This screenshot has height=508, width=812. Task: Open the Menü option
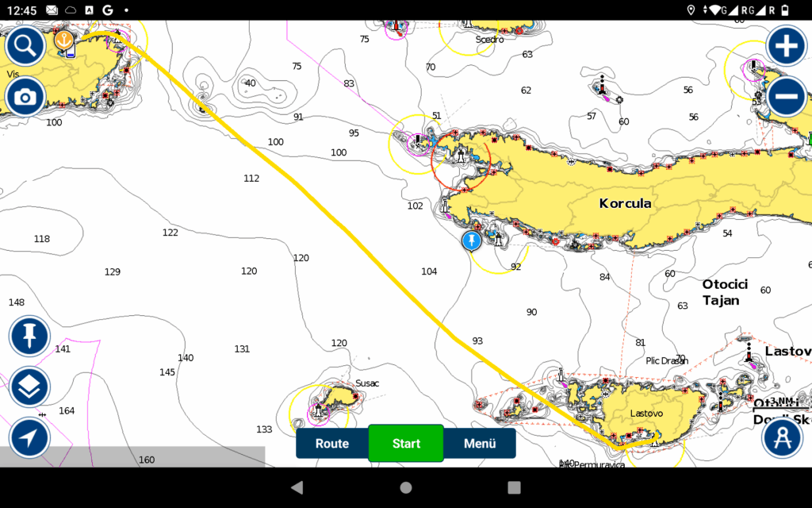click(x=480, y=444)
